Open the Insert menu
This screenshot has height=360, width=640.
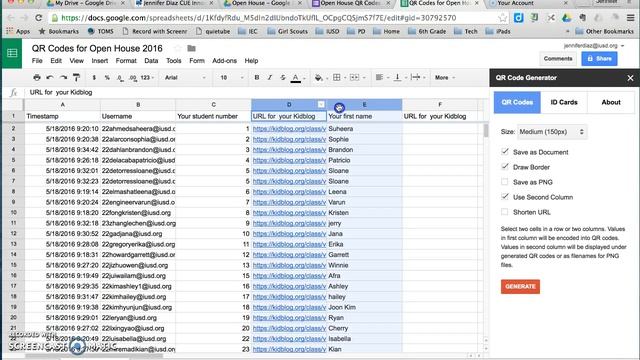[x=100, y=60]
